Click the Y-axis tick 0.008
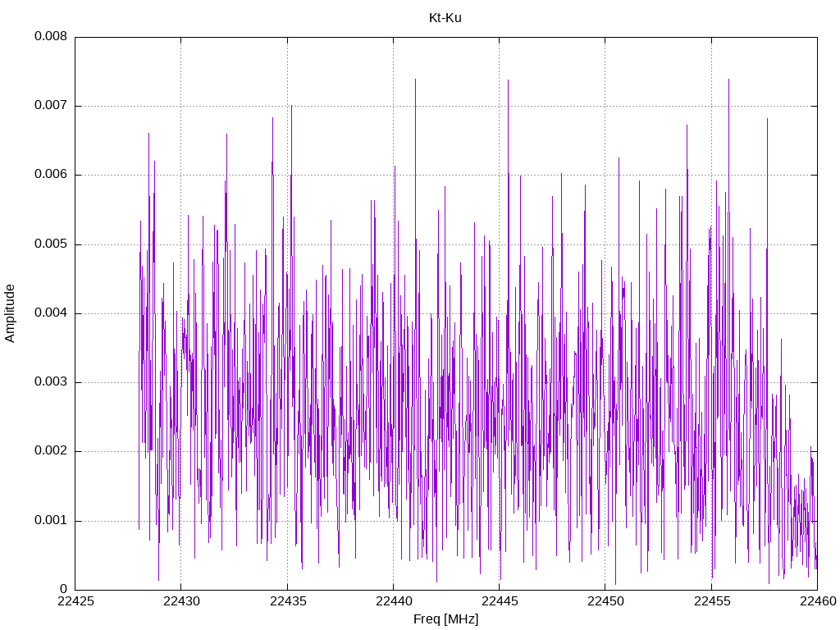Viewport: 840px width, 630px height. coord(51,36)
